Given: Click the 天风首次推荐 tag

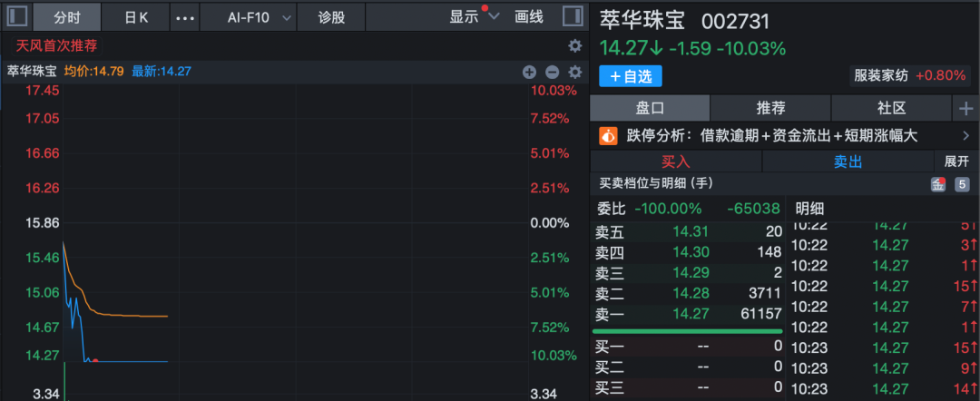Looking at the screenshot, I should point(57,45).
